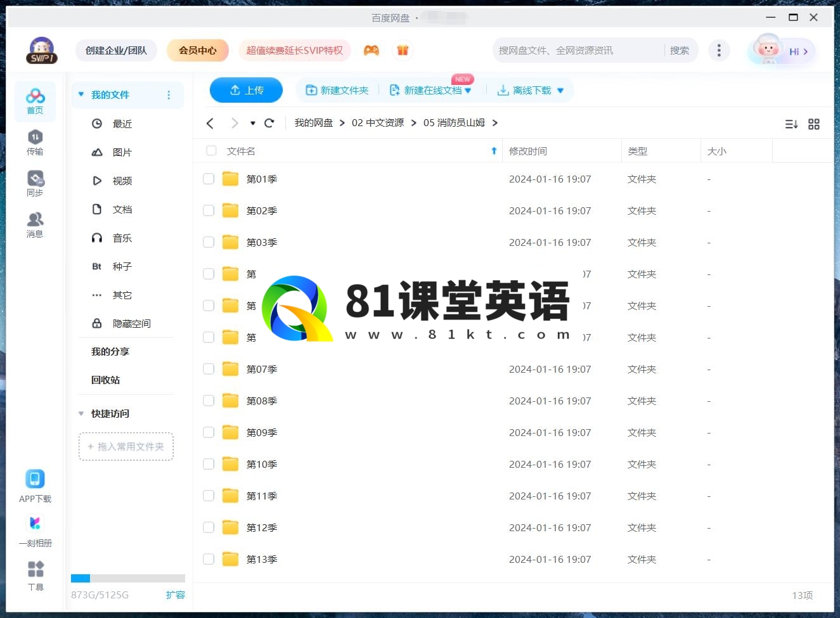
Task: Open the Hi user profile chevron
Action: pyautogui.click(x=805, y=52)
